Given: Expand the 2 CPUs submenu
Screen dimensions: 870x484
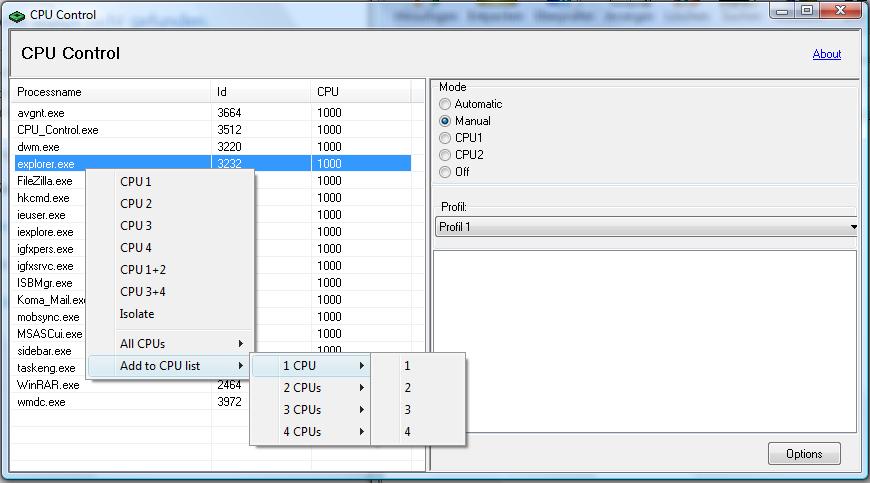Looking at the screenshot, I should pos(311,387).
